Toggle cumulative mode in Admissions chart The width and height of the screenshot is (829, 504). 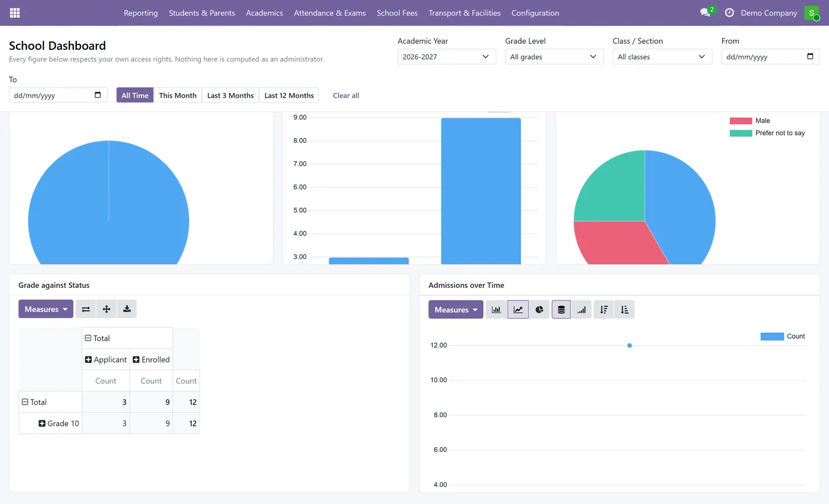click(x=581, y=310)
